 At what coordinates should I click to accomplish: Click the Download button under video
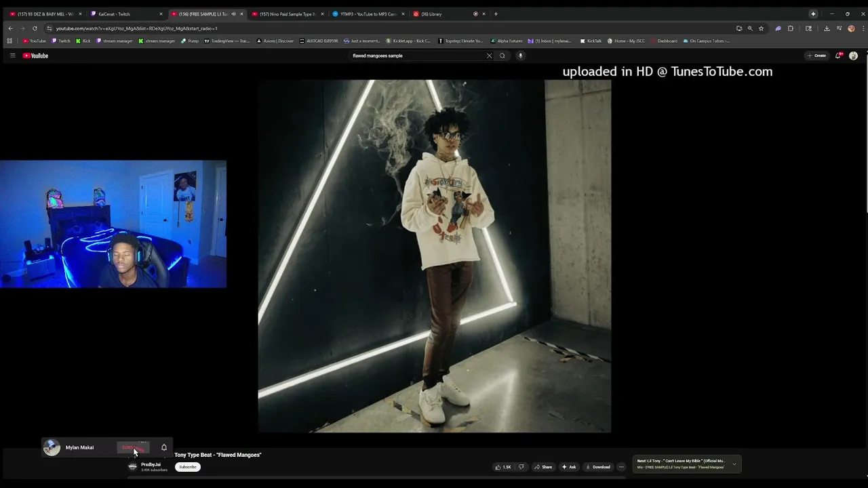click(x=598, y=467)
